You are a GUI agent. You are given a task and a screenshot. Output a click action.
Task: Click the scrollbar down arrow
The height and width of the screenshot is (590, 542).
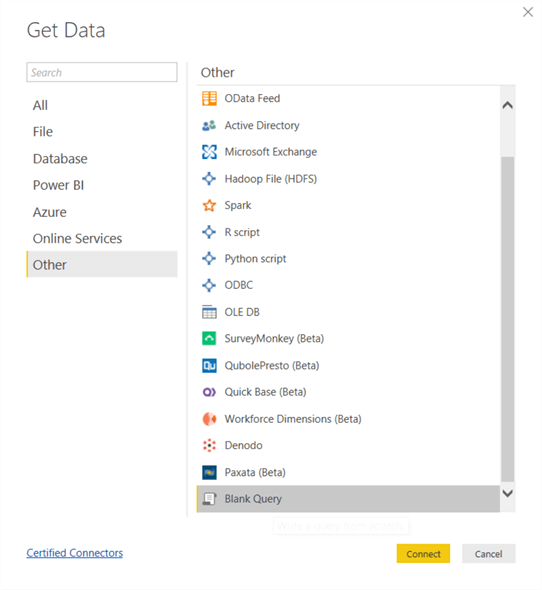508,493
